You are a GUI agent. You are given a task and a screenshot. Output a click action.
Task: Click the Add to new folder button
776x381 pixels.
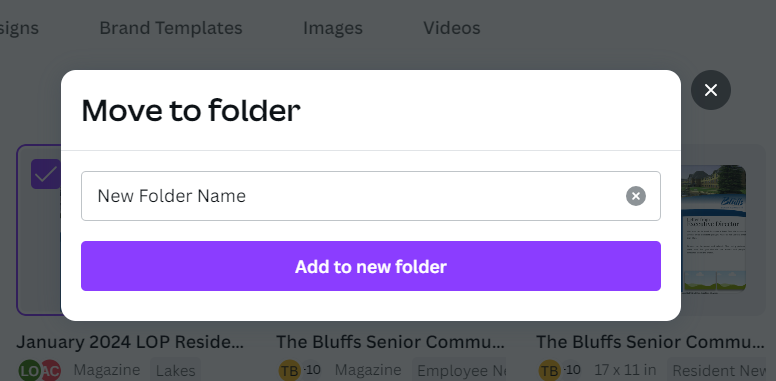pyautogui.click(x=371, y=266)
